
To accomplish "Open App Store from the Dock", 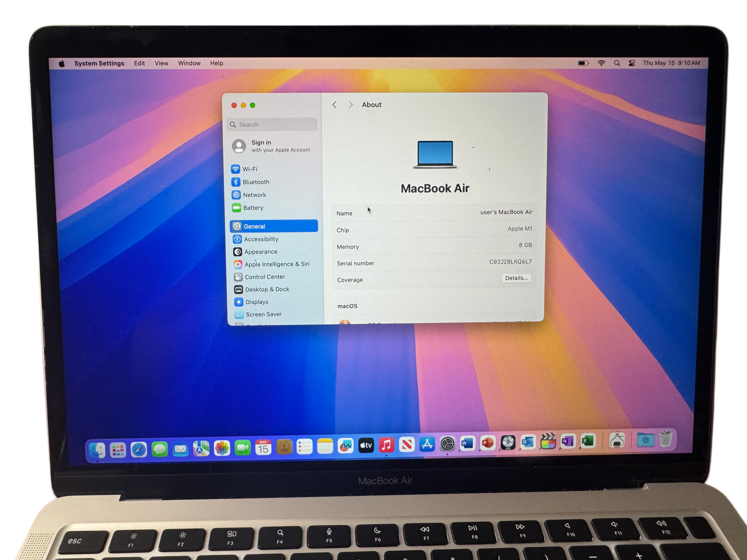I will click(427, 445).
